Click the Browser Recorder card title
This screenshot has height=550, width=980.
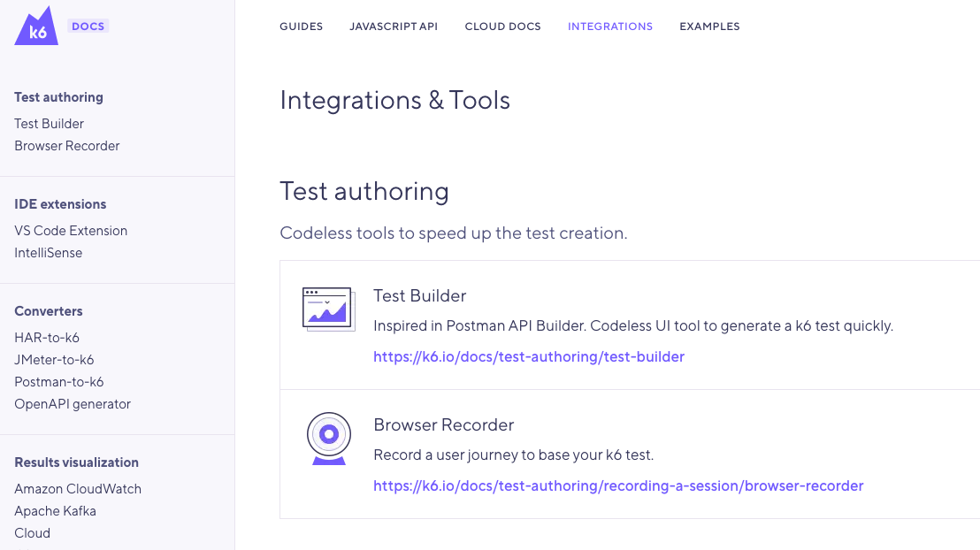pyautogui.click(x=444, y=425)
